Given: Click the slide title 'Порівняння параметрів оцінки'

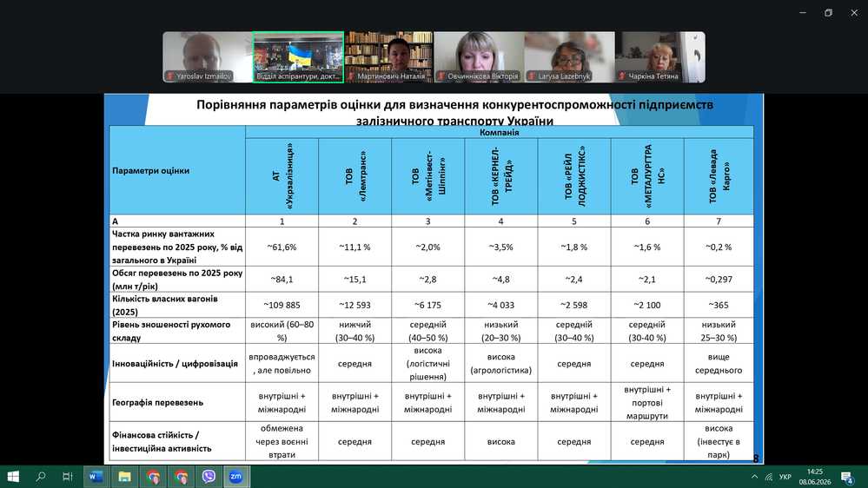Looking at the screenshot, I should pyautogui.click(x=454, y=112).
